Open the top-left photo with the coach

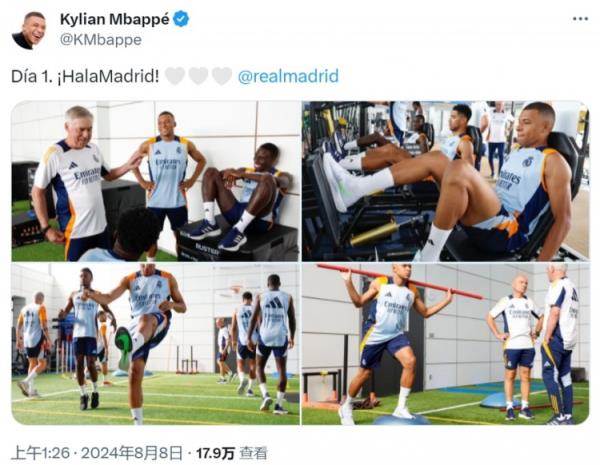(155, 181)
